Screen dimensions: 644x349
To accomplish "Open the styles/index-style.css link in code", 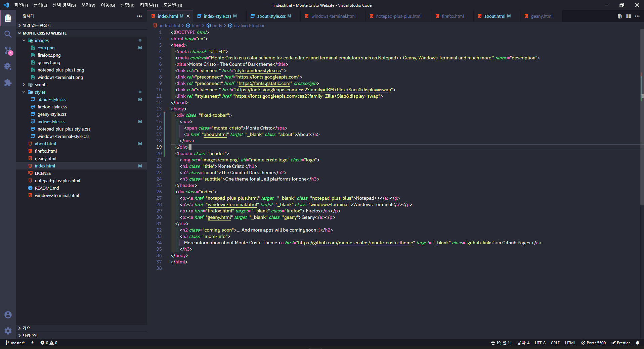I will click(258, 70).
